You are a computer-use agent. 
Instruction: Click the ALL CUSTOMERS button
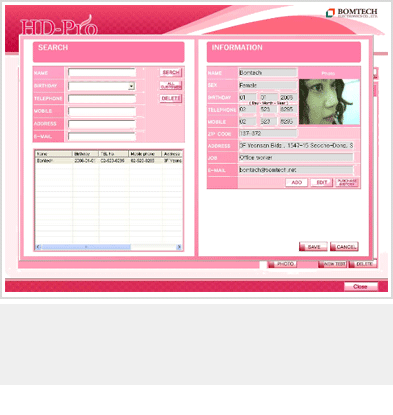171,86
